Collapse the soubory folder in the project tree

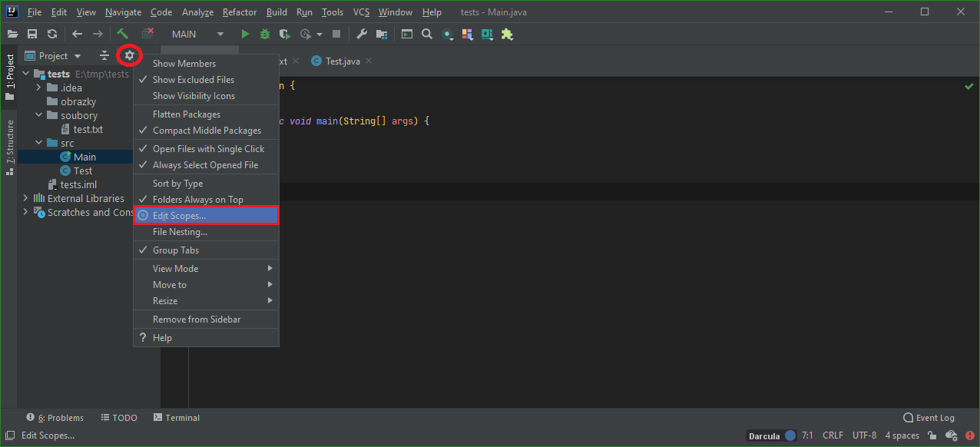point(38,115)
